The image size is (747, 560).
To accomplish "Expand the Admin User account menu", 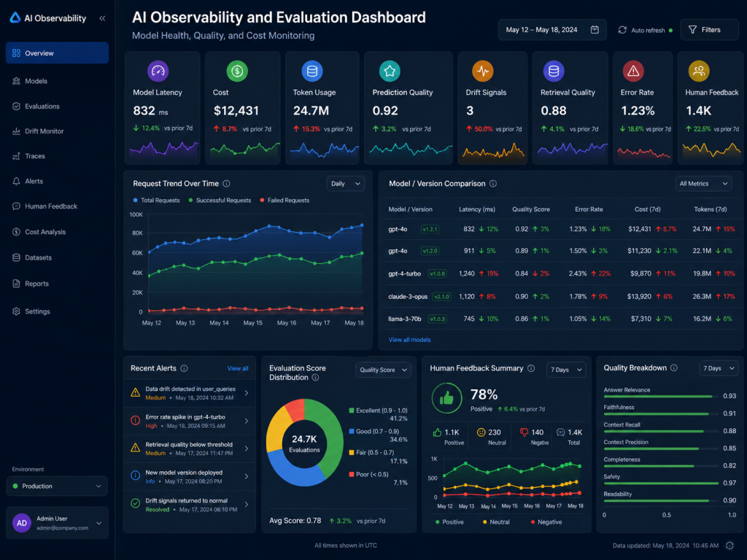I will click(99, 523).
